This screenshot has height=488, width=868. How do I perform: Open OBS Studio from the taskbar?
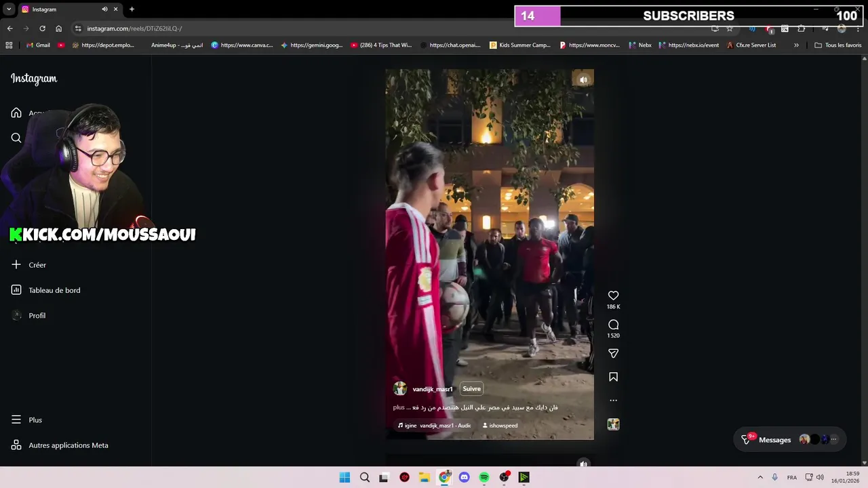(504, 477)
